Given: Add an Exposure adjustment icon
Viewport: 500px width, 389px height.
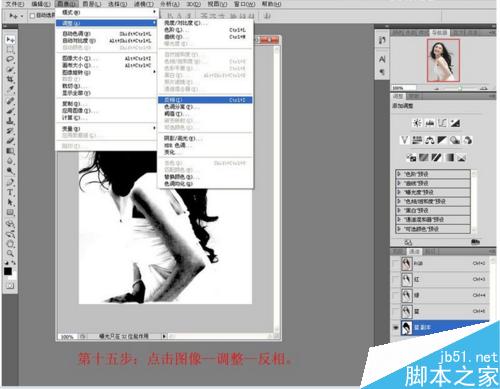Looking at the screenshot, I should (x=455, y=123).
